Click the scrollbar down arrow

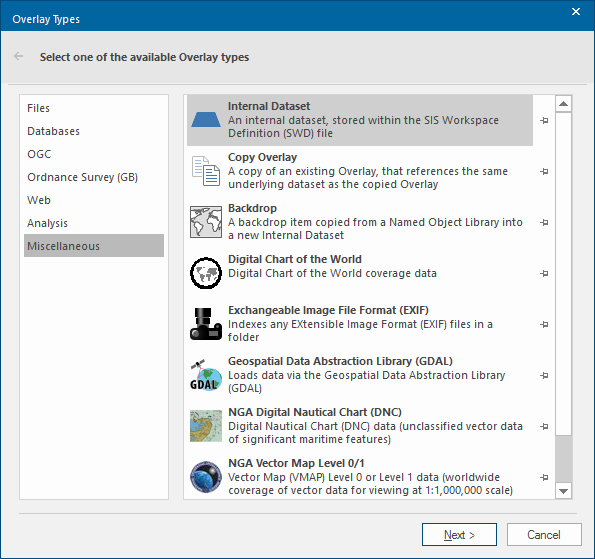564,491
